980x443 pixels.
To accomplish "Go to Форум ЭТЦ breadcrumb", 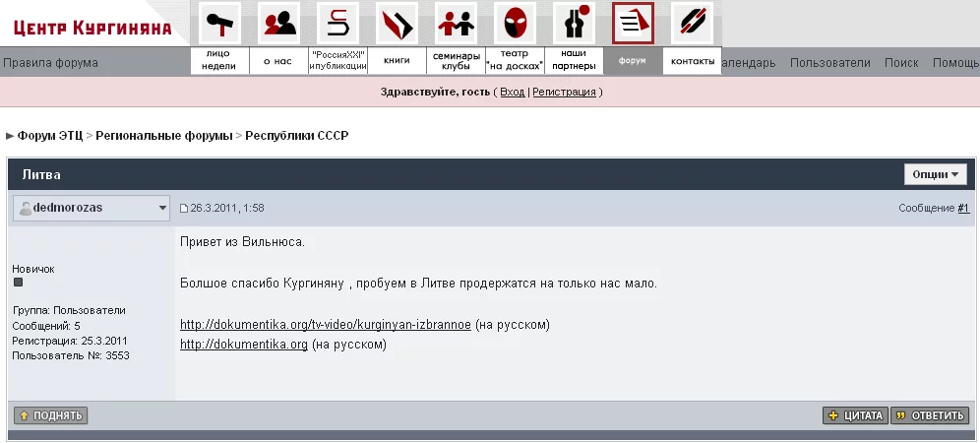I will [50, 136].
